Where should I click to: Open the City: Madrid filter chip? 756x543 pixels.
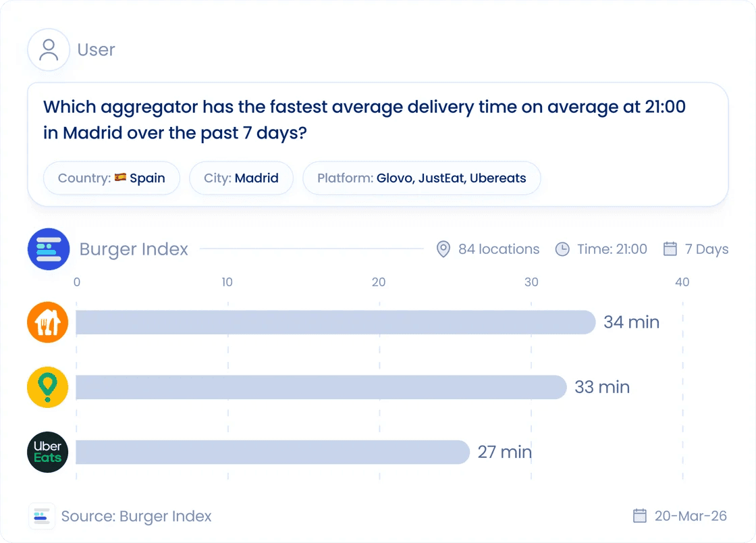(x=241, y=178)
